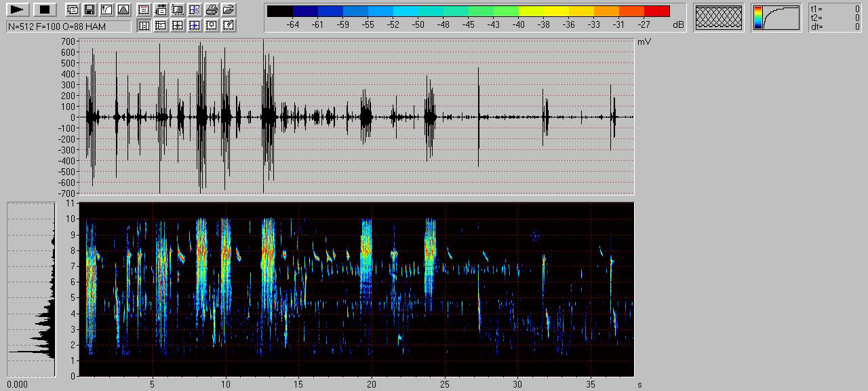Screen dimensions: 868x391
Task: Open the color table curve box
Action: (776, 18)
